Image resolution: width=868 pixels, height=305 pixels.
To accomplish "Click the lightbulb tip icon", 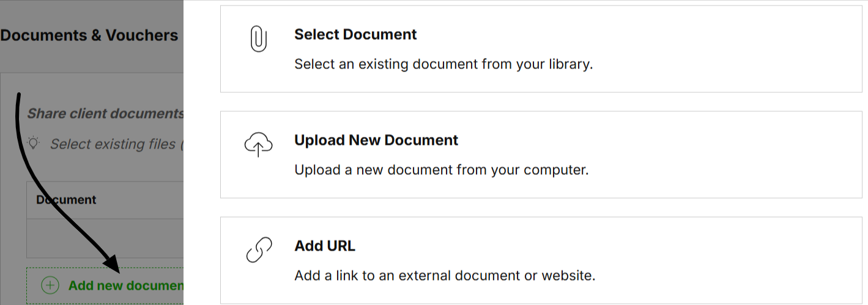I will (x=34, y=144).
